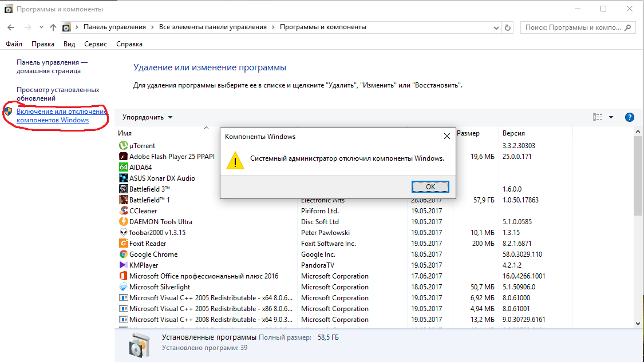Select version cell 58.0.3029.110
This screenshot has height=362, width=644.
522,254
